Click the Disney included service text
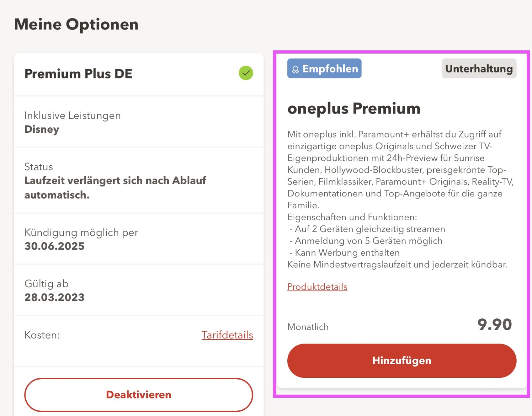Image resolution: width=532 pixels, height=416 pixels. pyautogui.click(x=42, y=129)
